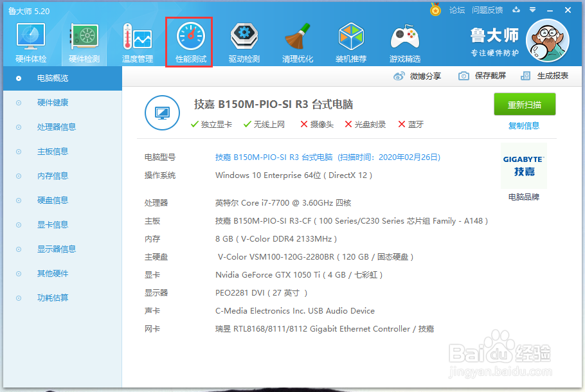Image resolution: width=585 pixels, height=392 pixels.
Task: Open 论坛 forum link
Action: (457, 10)
